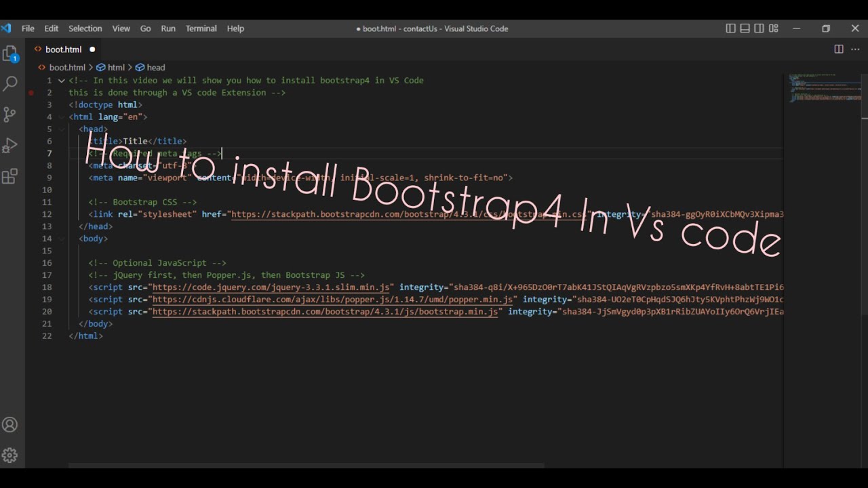Toggle primary side bar layout icon
Screen dimensions: 868x488
pyautogui.click(x=730, y=28)
